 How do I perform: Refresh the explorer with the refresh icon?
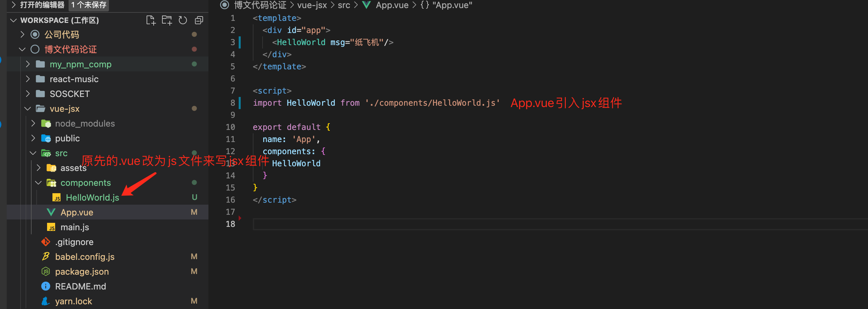[183, 20]
